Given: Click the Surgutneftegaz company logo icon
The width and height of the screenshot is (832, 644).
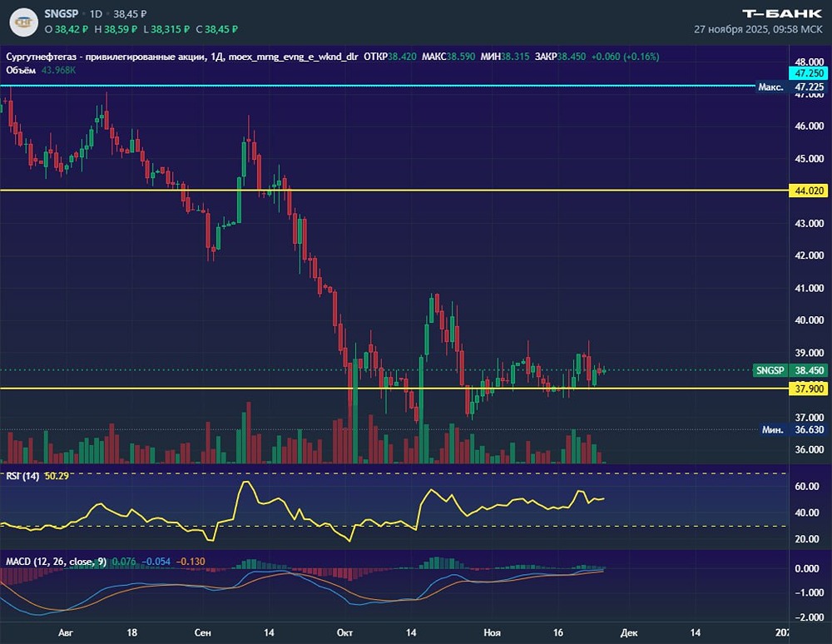Looking at the screenshot, I should 26,21.
